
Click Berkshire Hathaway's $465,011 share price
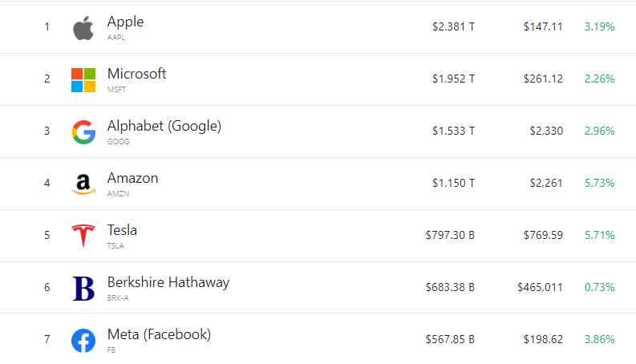[x=540, y=287]
